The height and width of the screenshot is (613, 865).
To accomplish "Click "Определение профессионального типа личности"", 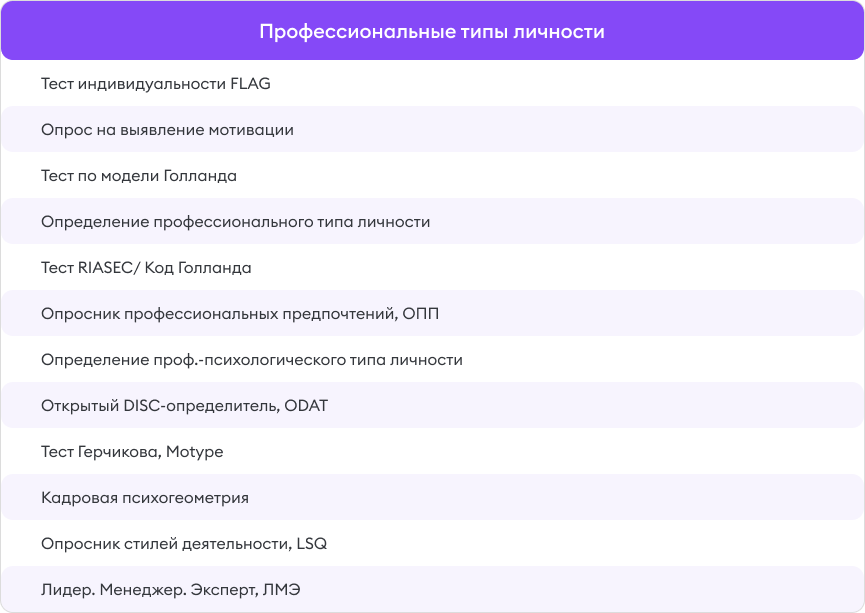I will point(235,222).
